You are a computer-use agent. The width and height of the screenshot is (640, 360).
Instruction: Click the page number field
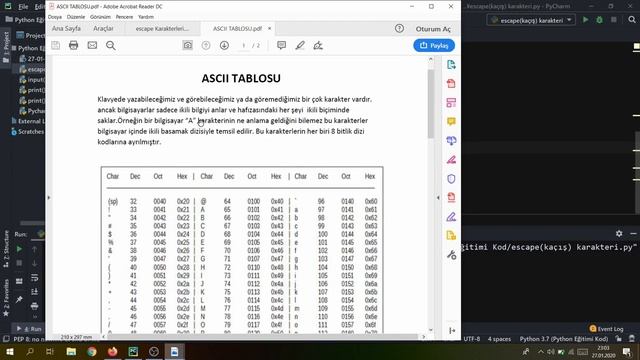(244, 45)
